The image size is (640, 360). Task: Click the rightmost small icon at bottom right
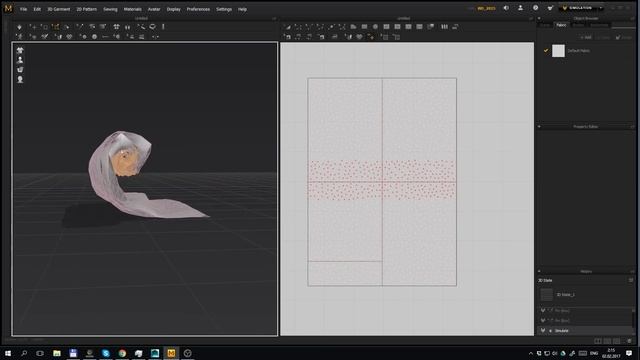629,341
